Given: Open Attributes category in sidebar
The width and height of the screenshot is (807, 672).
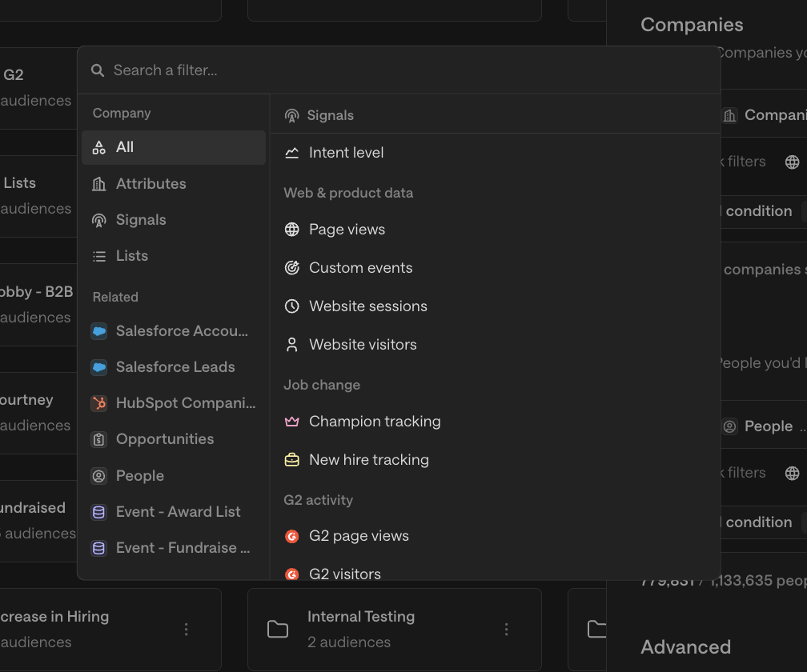Looking at the screenshot, I should pos(174,183).
